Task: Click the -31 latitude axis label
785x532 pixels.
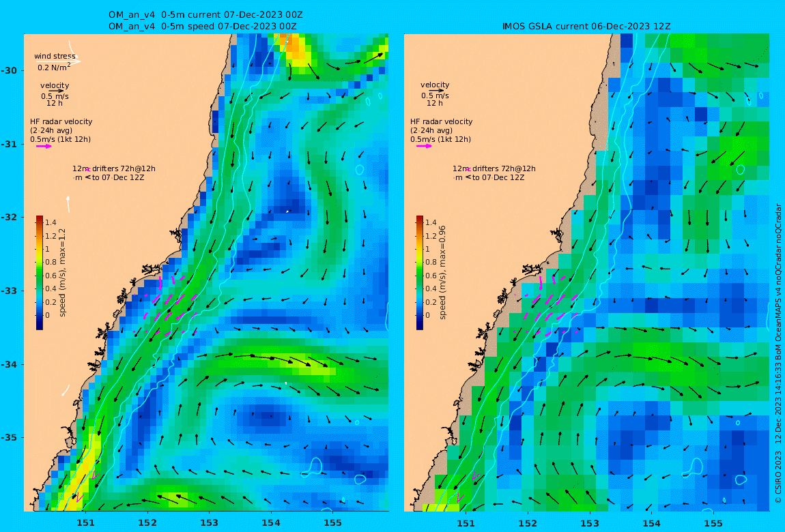Action: click(x=8, y=144)
